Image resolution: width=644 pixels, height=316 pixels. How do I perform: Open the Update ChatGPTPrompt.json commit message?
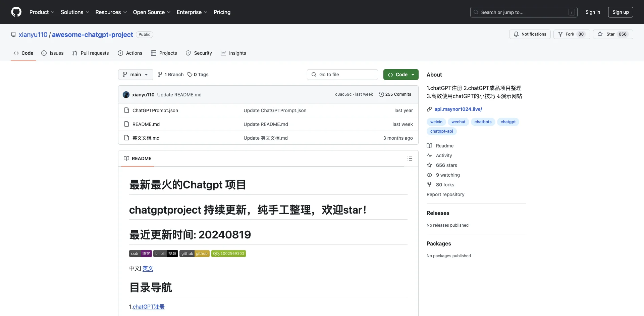point(275,110)
